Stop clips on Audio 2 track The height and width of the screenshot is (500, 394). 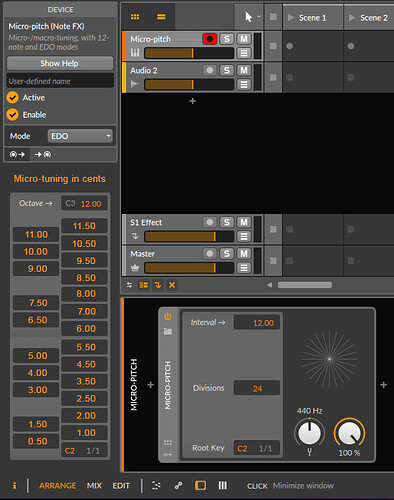pos(273,77)
